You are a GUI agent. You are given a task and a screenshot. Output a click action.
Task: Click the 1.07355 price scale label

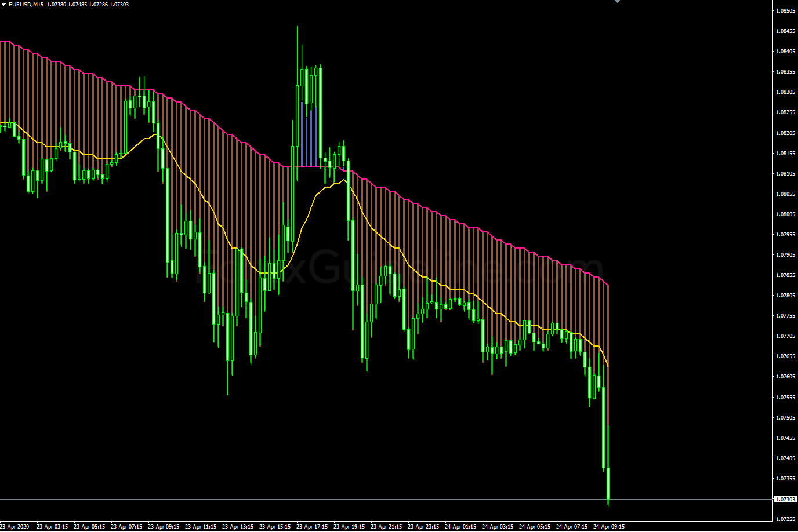click(x=785, y=478)
